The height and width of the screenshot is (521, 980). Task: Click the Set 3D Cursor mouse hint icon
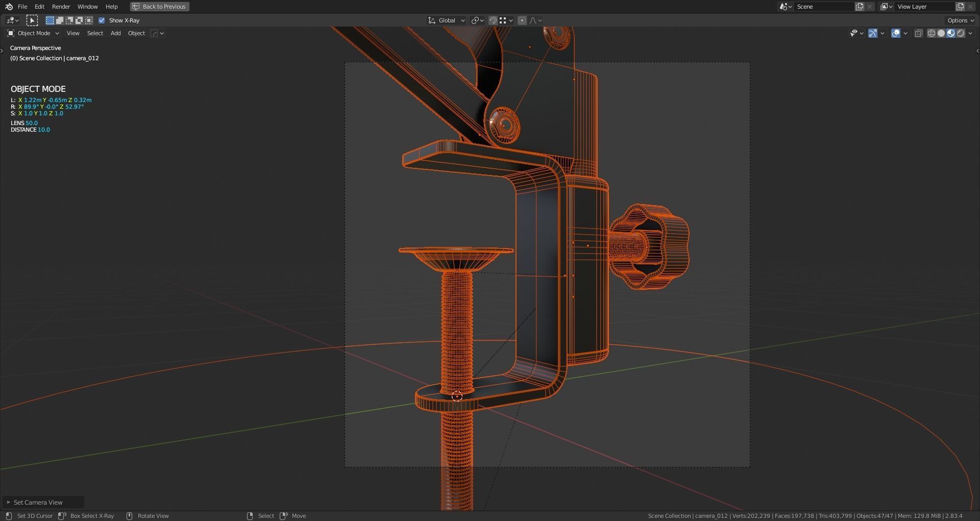[x=9, y=516]
